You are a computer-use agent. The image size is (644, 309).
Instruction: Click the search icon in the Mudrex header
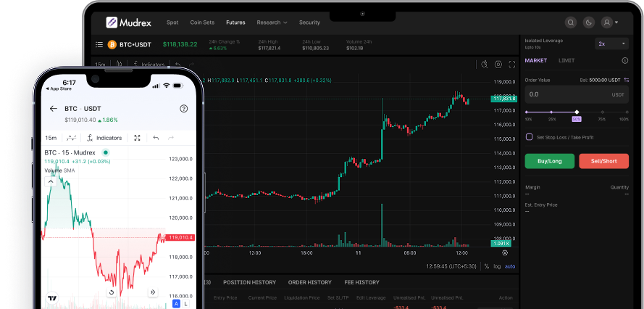point(572,22)
